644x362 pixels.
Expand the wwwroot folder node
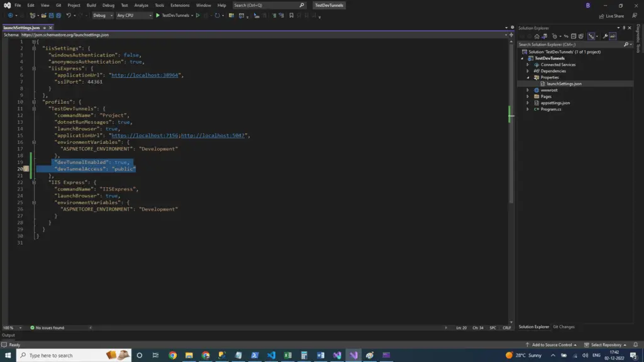[528, 90]
